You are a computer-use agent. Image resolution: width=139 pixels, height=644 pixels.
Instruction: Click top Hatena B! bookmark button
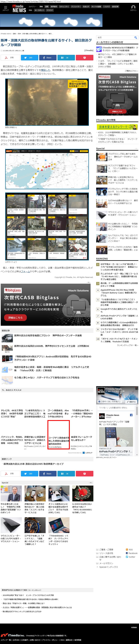point(66,58)
